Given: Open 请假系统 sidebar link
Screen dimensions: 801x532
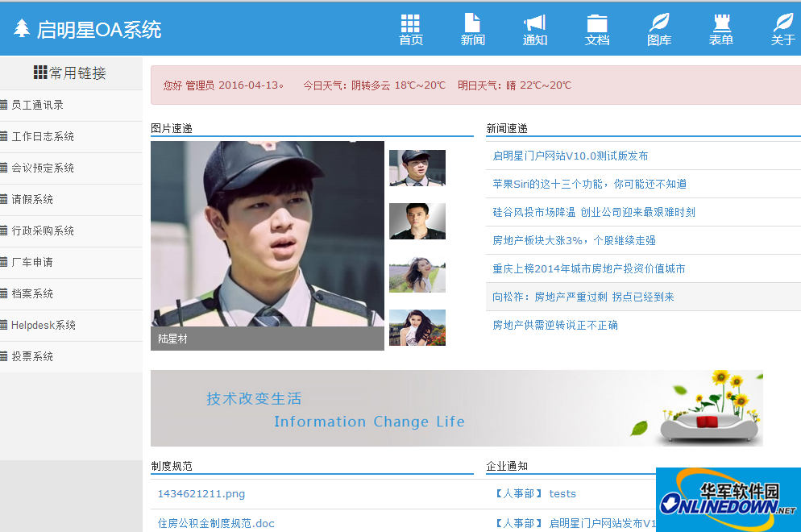Looking at the screenshot, I should 32,199.
